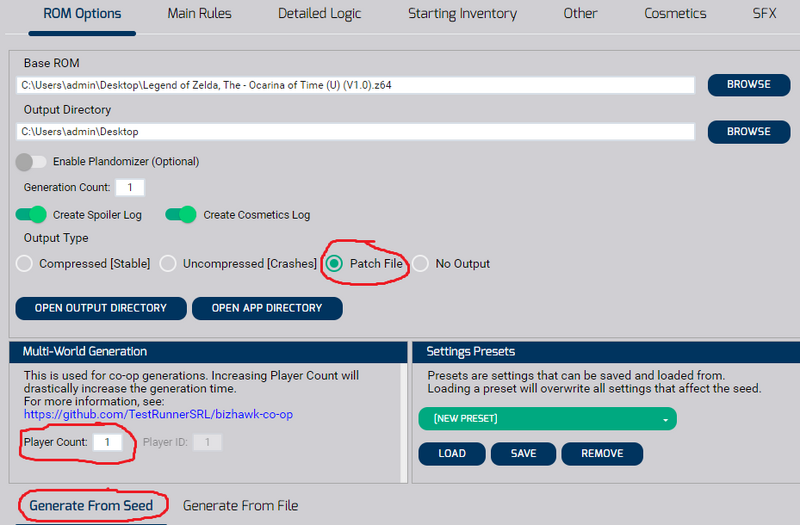Switch to the Main Rules tab
800x525 pixels.
[x=200, y=14]
